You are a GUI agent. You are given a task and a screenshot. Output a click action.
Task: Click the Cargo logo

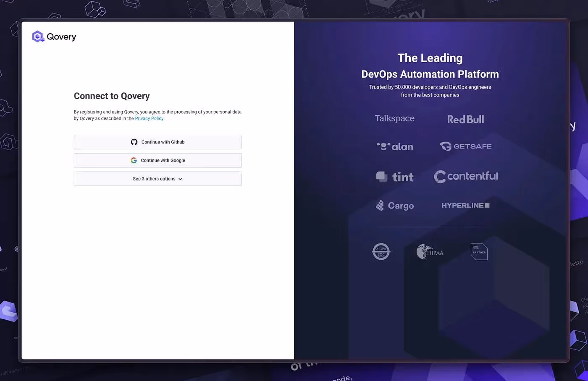tap(395, 205)
